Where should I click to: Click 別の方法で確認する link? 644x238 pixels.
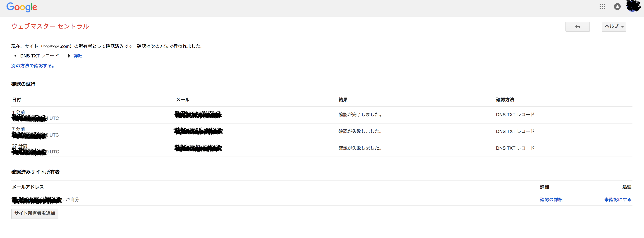pyautogui.click(x=33, y=66)
